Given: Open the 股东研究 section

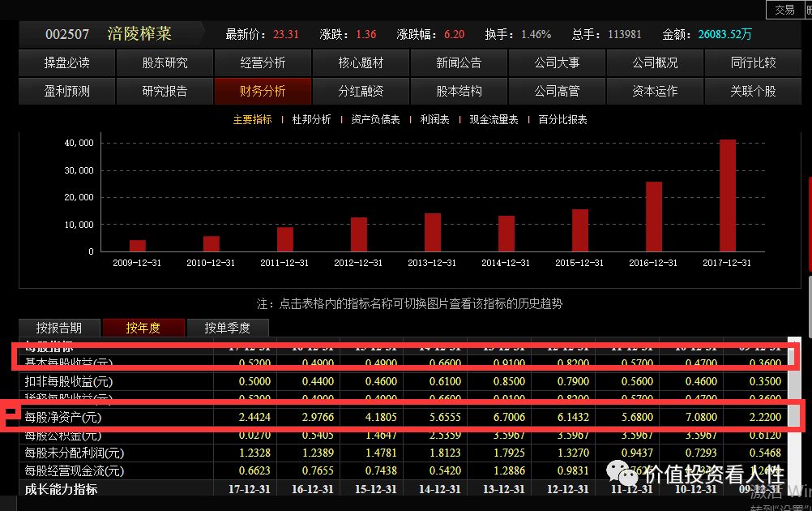Looking at the screenshot, I should point(165,62).
